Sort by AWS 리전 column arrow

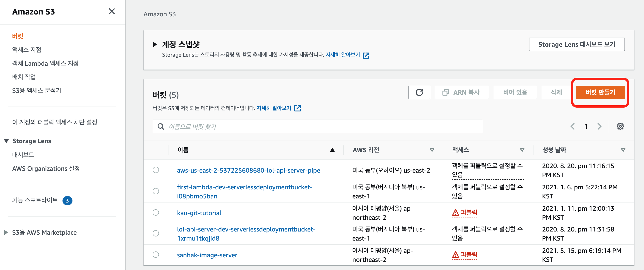(432, 150)
